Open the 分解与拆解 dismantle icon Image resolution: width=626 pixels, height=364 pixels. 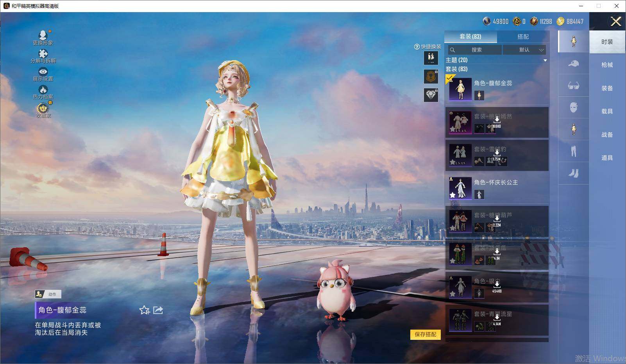coord(43,56)
